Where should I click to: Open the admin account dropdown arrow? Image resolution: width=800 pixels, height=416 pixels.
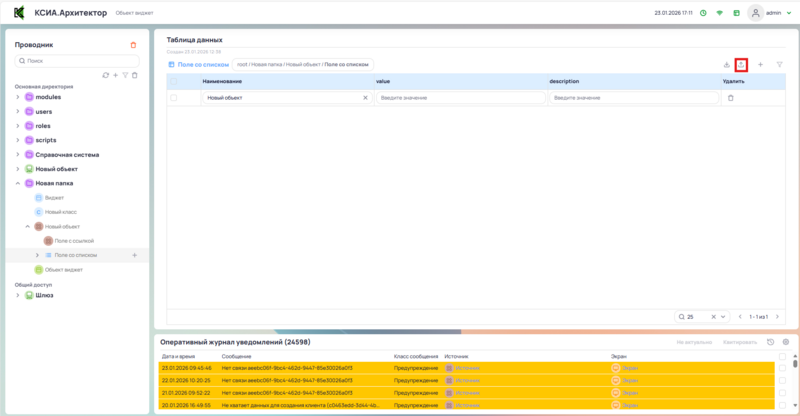pos(789,13)
